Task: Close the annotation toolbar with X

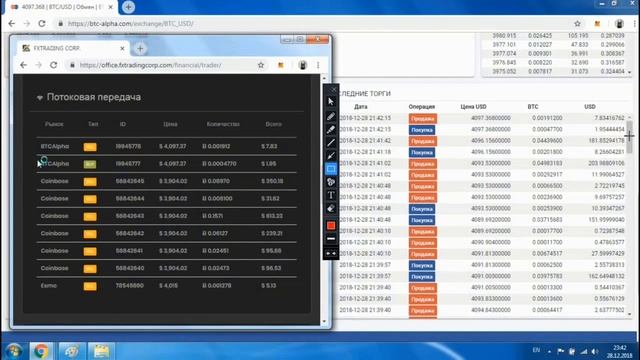Action: [334, 89]
